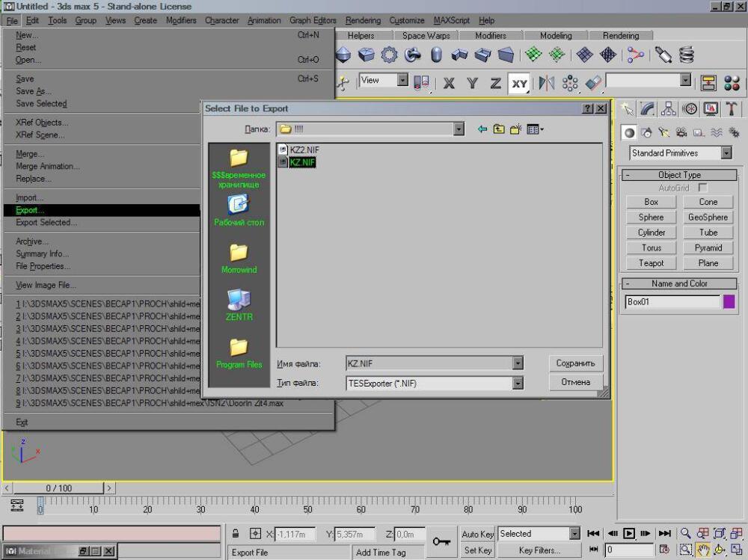Create a new folder in export dialog
The height and width of the screenshot is (560, 748).
pos(515,129)
